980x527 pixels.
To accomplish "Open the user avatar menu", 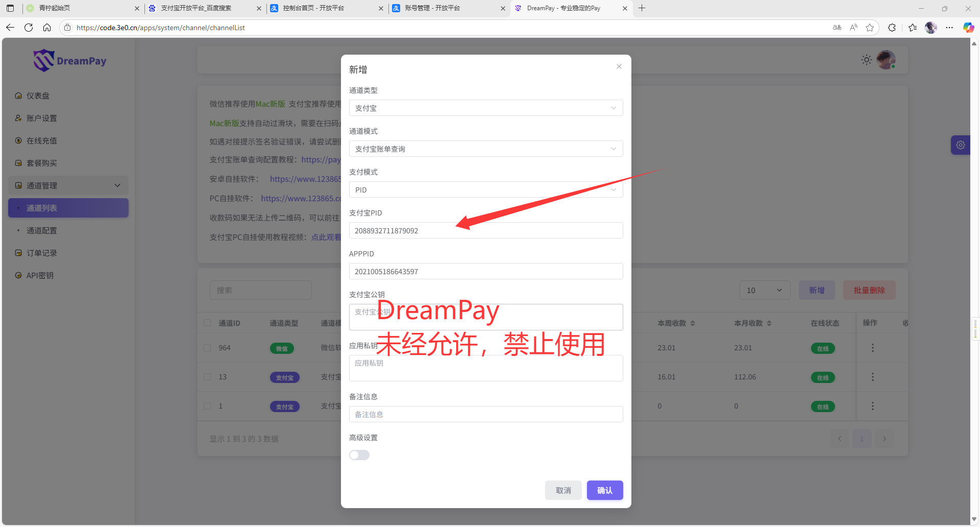I will point(886,60).
